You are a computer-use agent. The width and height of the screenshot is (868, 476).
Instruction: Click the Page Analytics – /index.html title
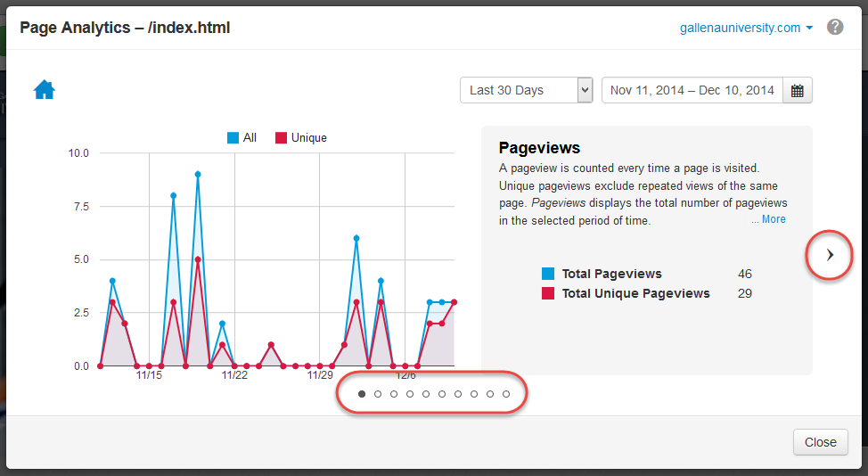[125, 28]
